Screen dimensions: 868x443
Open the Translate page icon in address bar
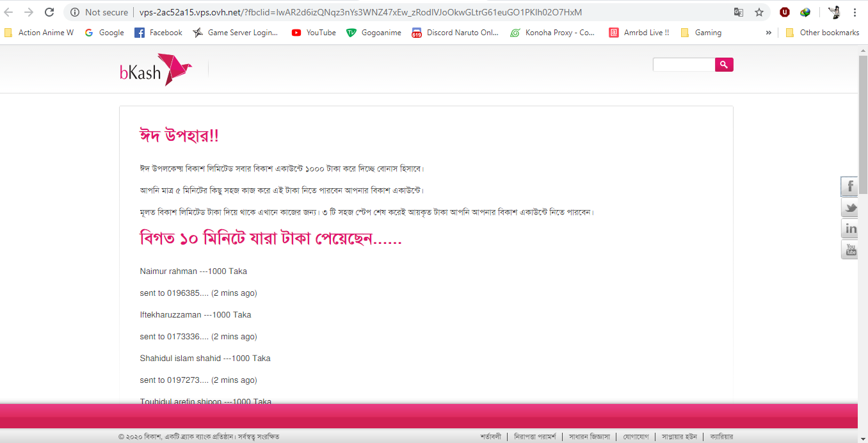click(x=739, y=12)
